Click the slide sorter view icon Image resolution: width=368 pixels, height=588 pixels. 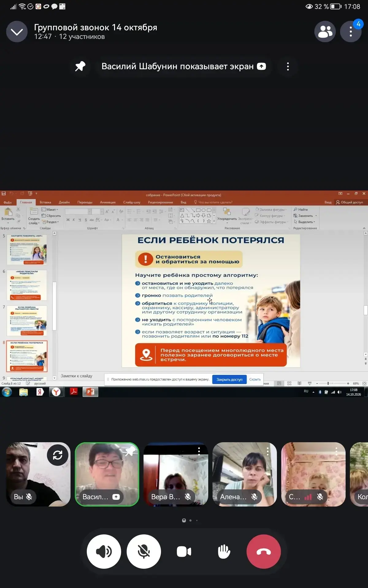289,383
